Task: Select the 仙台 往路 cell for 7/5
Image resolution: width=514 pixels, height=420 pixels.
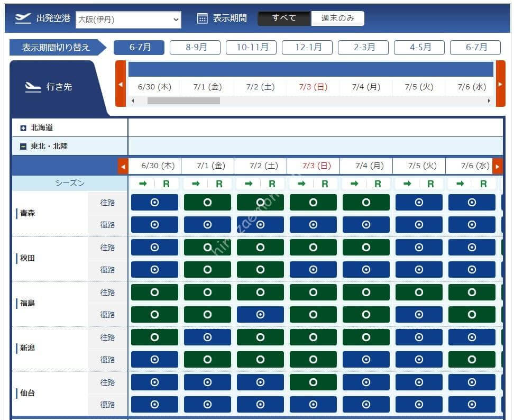Action: [x=419, y=382]
